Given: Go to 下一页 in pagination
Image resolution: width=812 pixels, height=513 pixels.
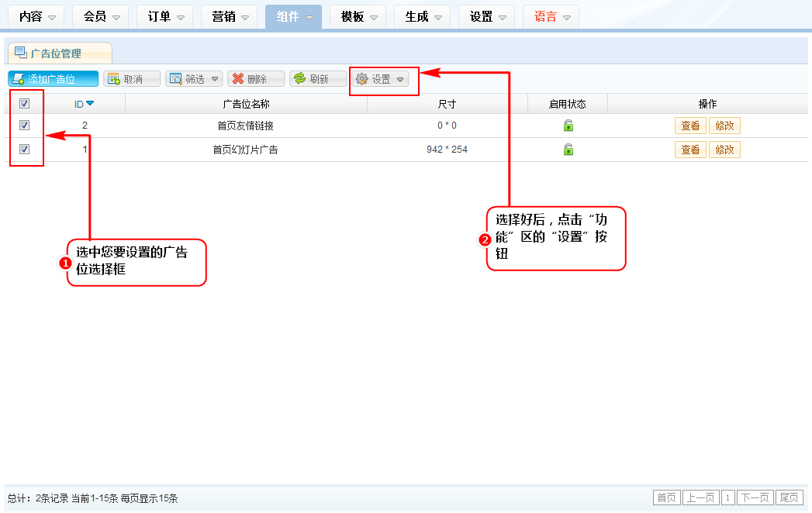Looking at the screenshot, I should pos(755,498).
